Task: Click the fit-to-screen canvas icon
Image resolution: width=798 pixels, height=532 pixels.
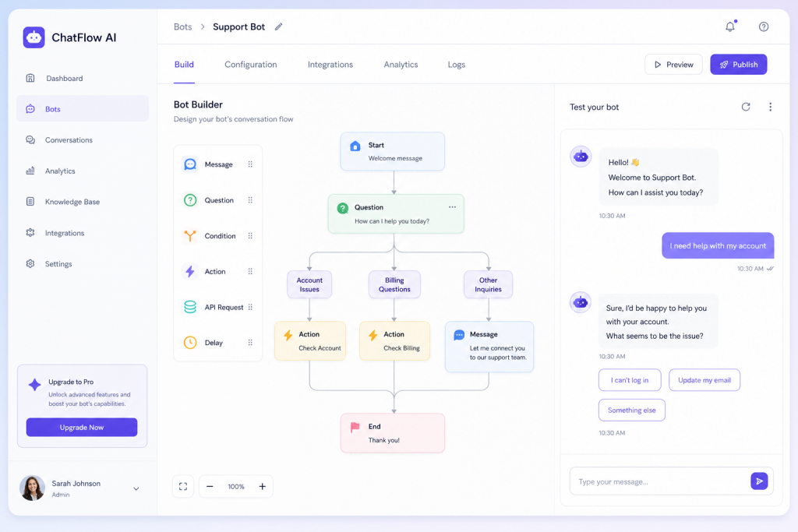Action: [x=183, y=487]
